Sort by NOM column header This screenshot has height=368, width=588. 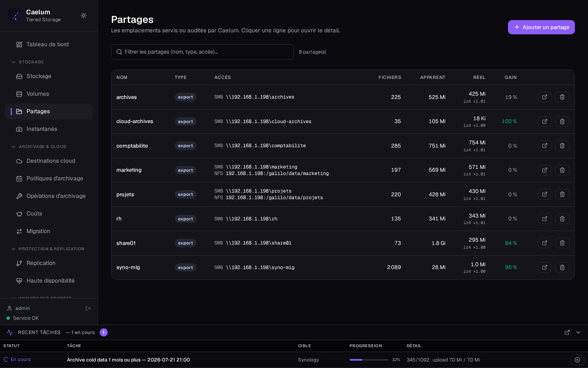click(x=122, y=77)
